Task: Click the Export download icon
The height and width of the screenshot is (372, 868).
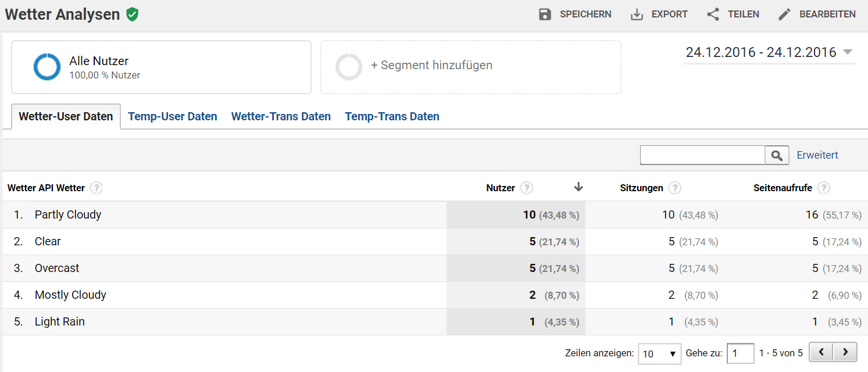Action: pyautogui.click(x=637, y=15)
